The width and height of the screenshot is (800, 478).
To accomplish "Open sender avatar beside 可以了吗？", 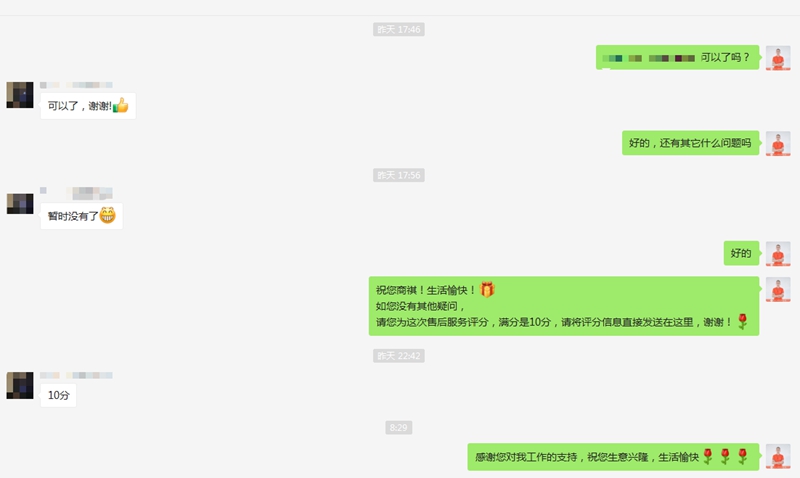I will pyautogui.click(x=778, y=58).
